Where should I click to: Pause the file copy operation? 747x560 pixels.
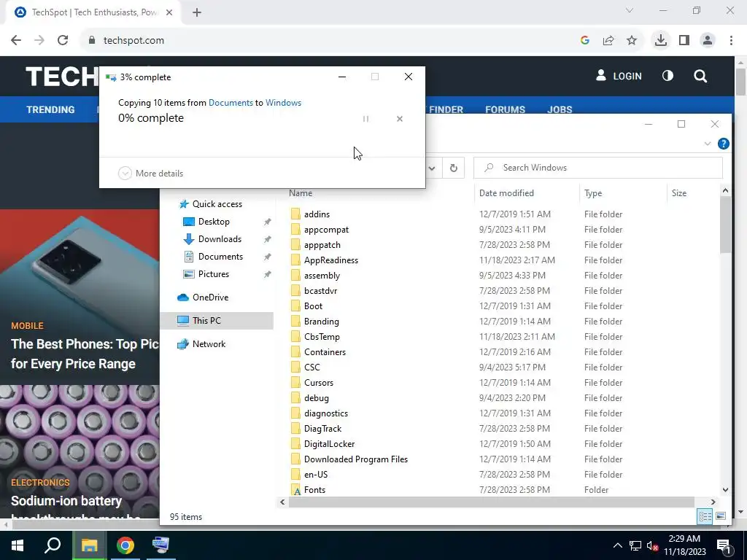pos(366,119)
